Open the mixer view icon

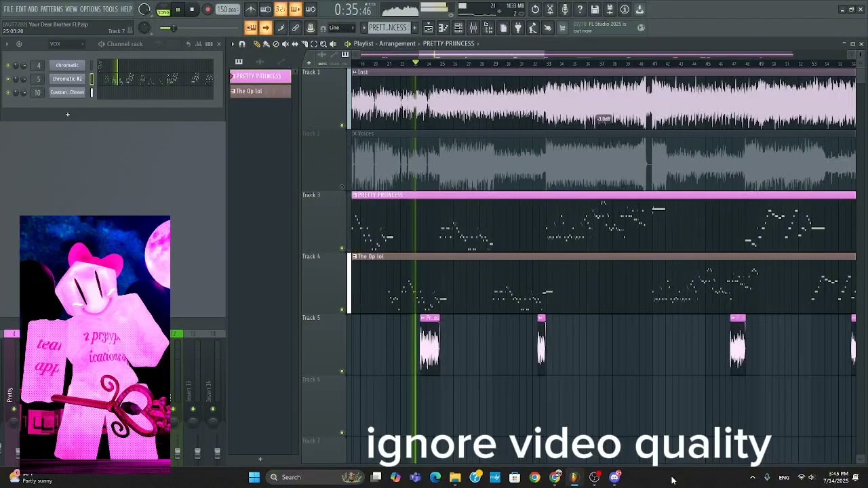click(473, 28)
